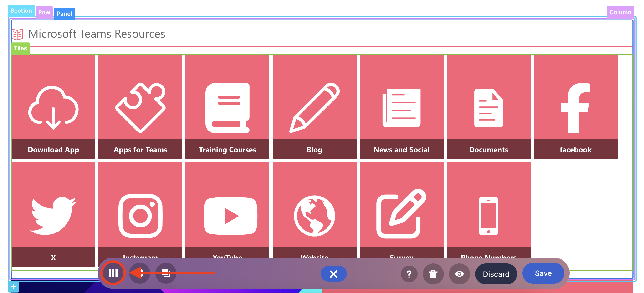The height and width of the screenshot is (293, 644).
Task: Select the Row label tab
Action: (44, 12)
